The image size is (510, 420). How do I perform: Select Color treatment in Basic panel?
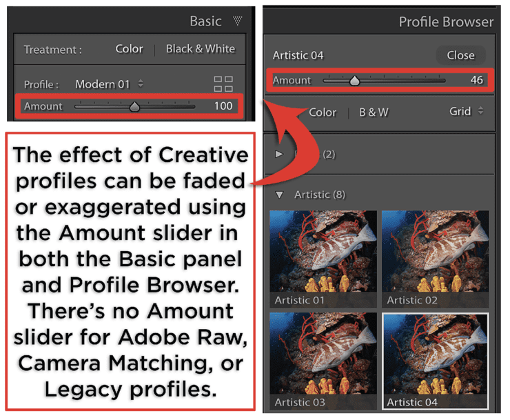129,49
